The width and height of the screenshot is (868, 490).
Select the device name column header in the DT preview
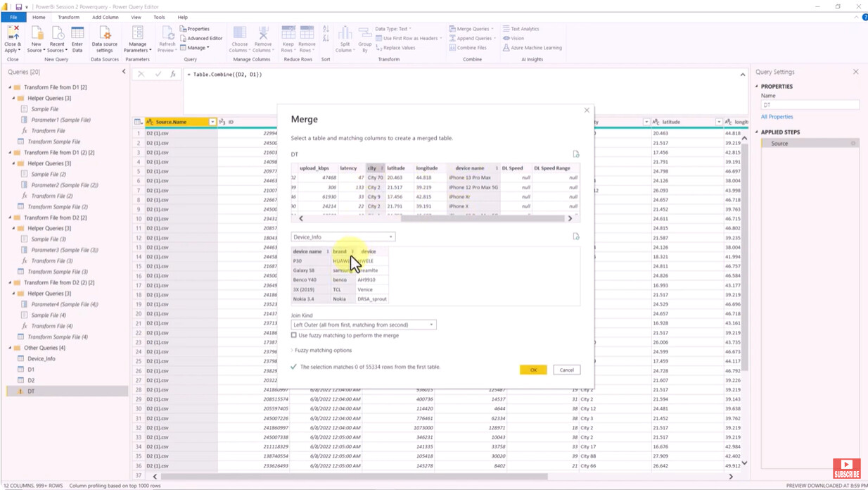click(473, 168)
